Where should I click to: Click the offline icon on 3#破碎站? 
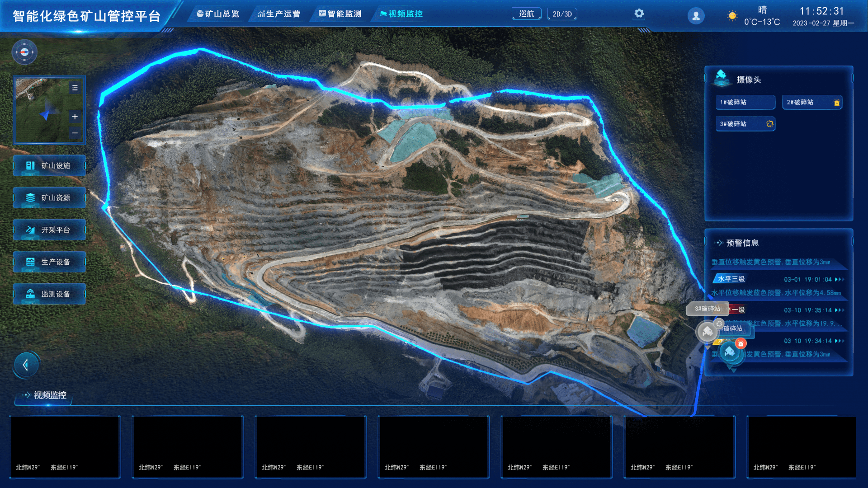click(x=770, y=124)
